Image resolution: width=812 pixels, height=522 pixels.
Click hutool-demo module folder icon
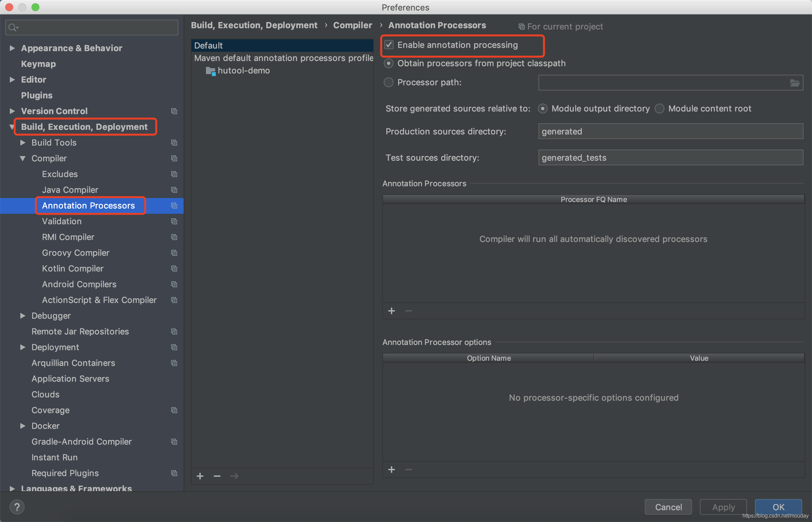click(211, 71)
